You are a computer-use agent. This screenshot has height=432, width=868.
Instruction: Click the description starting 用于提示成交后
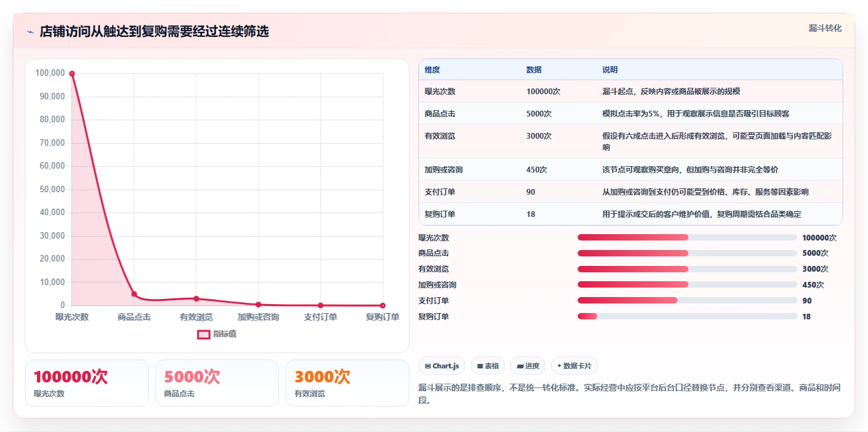point(702,214)
